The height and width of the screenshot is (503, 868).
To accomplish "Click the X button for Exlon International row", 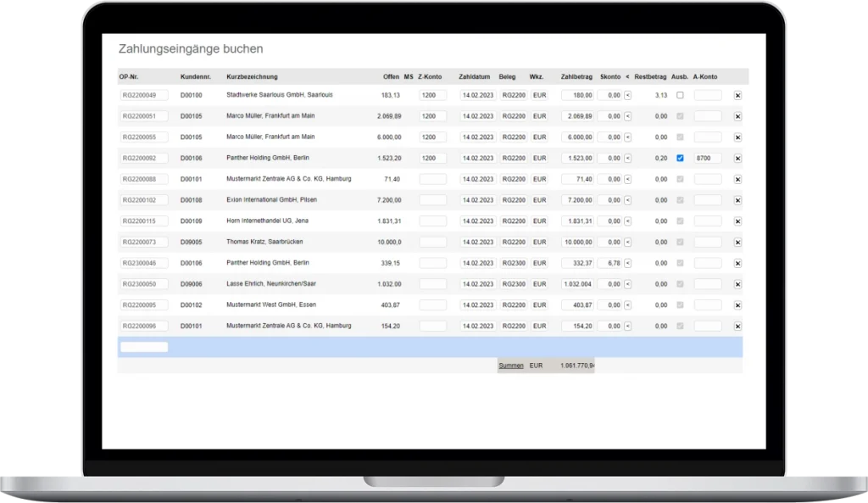I will tap(737, 200).
